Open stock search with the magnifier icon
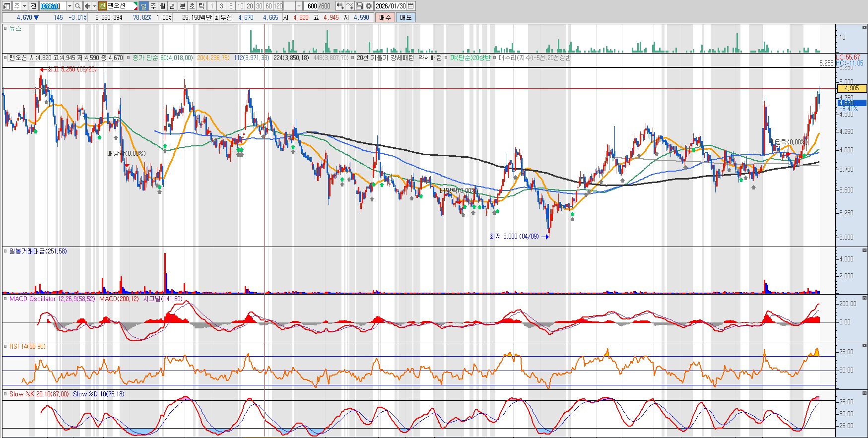Viewport: 868px width, 438px height. [x=78, y=6]
